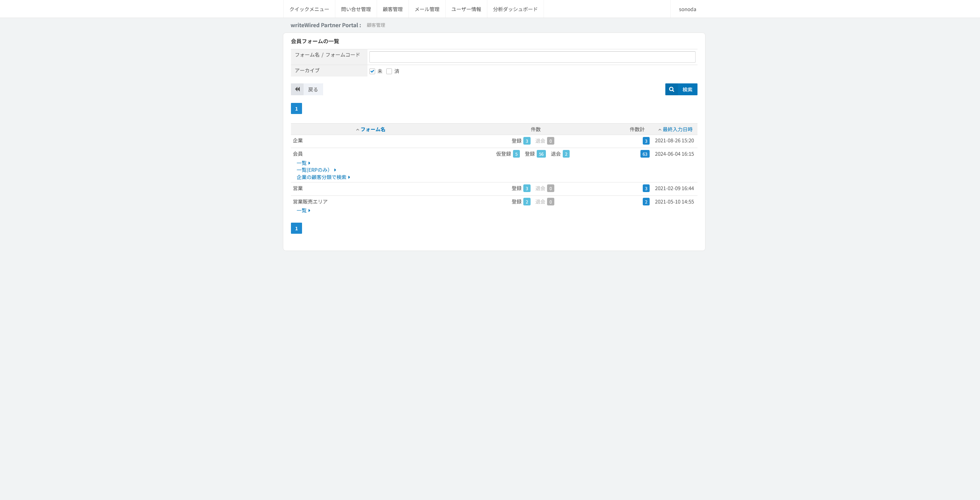The image size is (980, 500).
Task: Click 登録 count badge 3 for 営業
Action: (x=527, y=188)
